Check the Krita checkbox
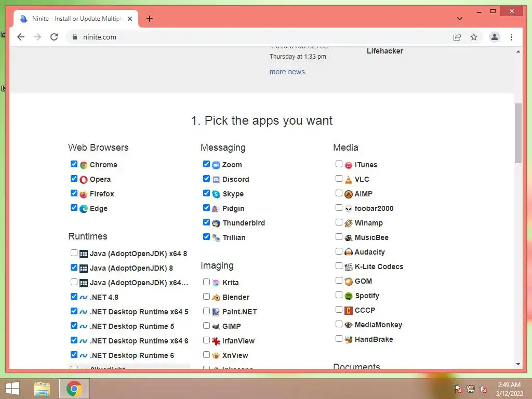 206,282
